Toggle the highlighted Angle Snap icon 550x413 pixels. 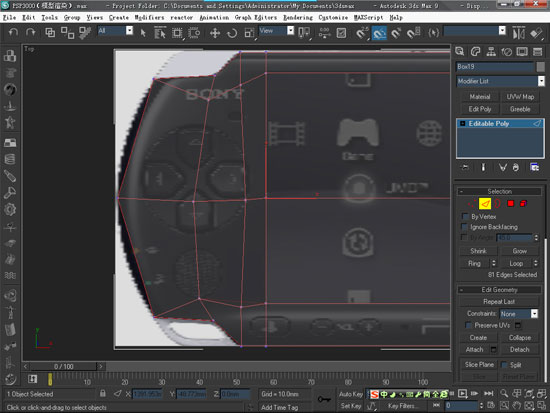tap(379, 33)
